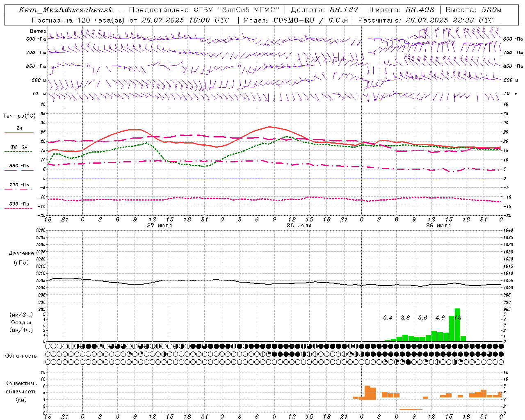Click the '(мм/3ч.)' precipitation unit label
Screen dimensions: 525x420
click(21, 315)
